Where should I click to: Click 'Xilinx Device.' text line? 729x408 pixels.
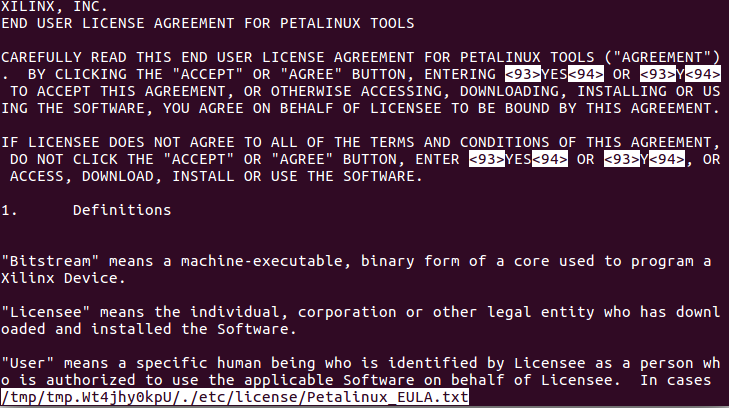pyautogui.click(x=63, y=278)
